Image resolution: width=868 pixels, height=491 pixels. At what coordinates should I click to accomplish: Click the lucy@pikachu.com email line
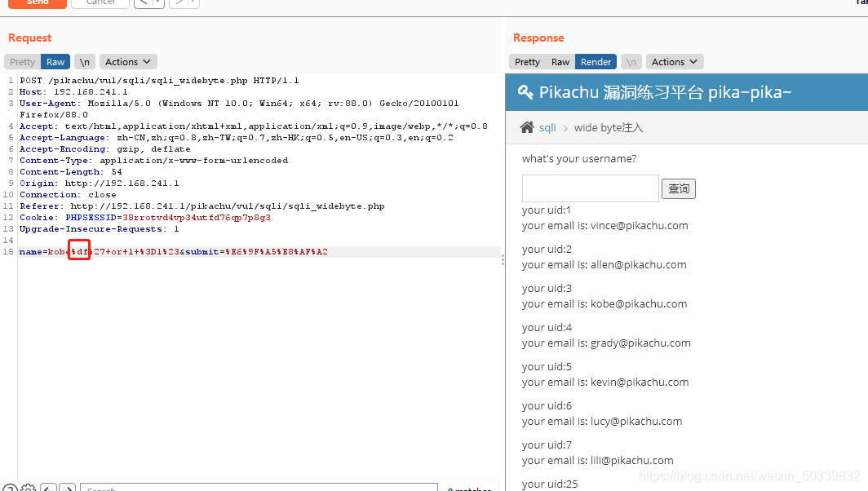tap(602, 421)
